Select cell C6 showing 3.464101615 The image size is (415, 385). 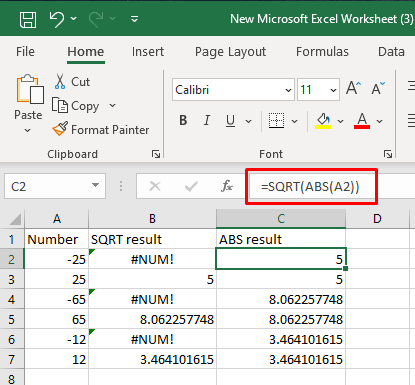coord(281,339)
